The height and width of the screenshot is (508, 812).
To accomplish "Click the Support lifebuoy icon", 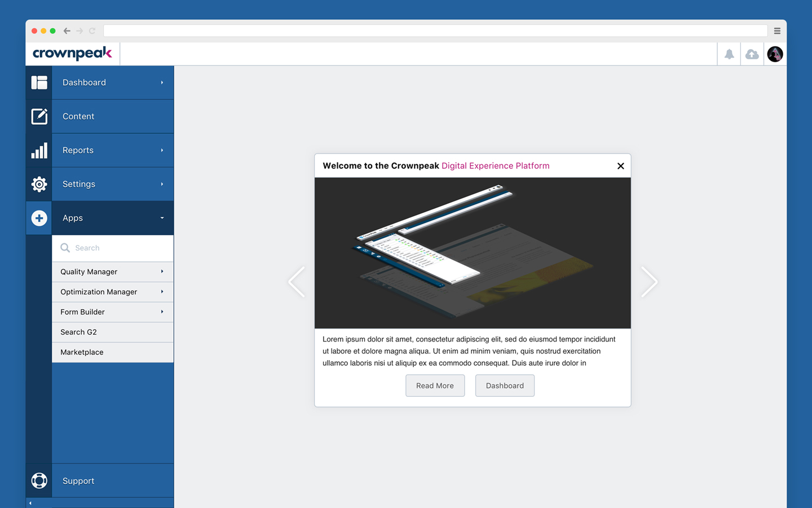I will coord(39,480).
